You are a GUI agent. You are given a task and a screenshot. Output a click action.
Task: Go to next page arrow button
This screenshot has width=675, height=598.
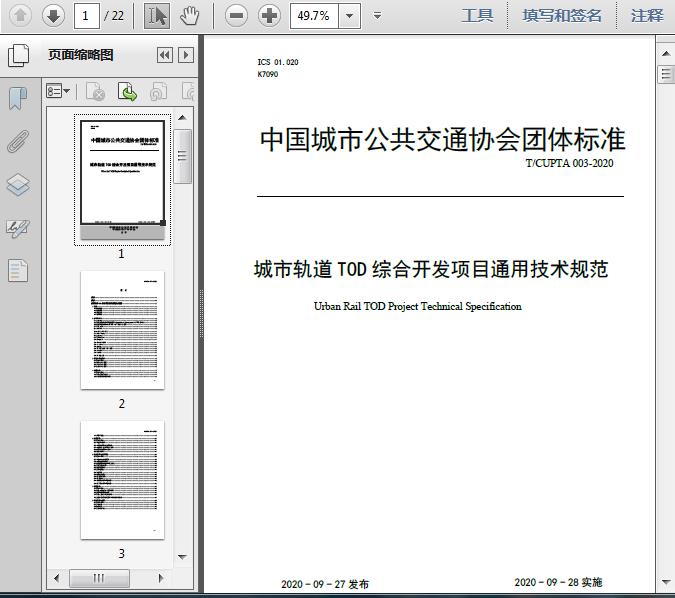(x=53, y=16)
